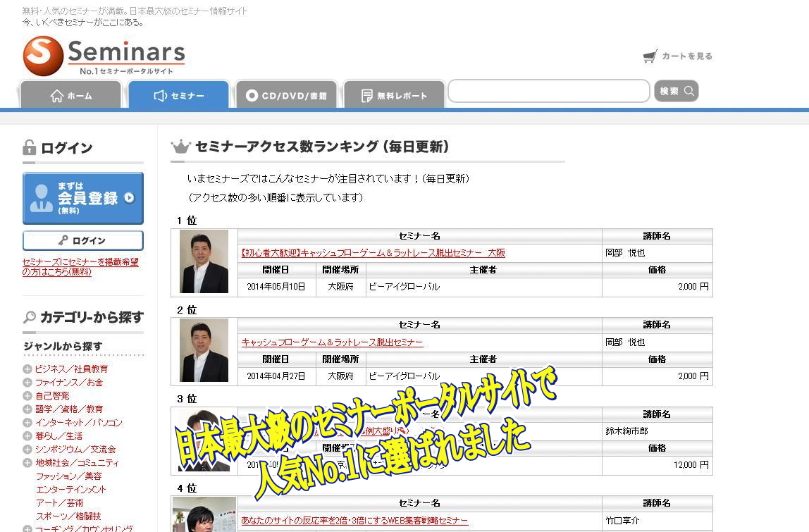Click the 2014年04月27日 date cell

coord(276,376)
